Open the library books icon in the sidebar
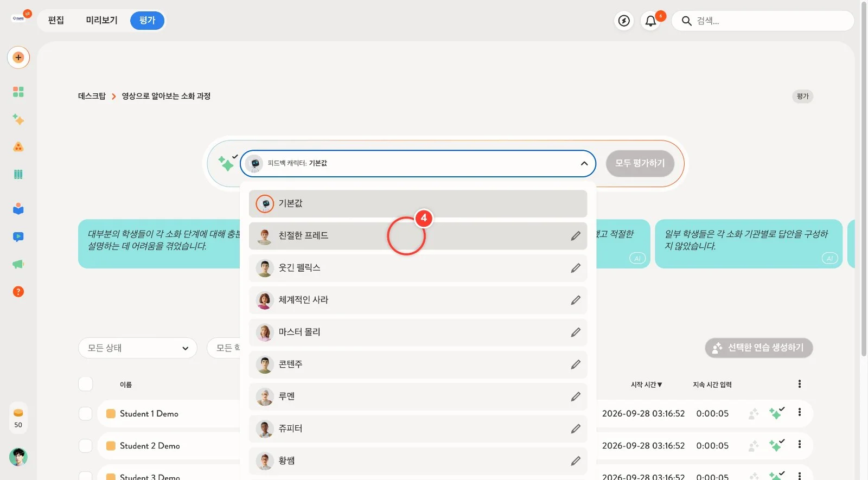The image size is (868, 480). [x=18, y=174]
